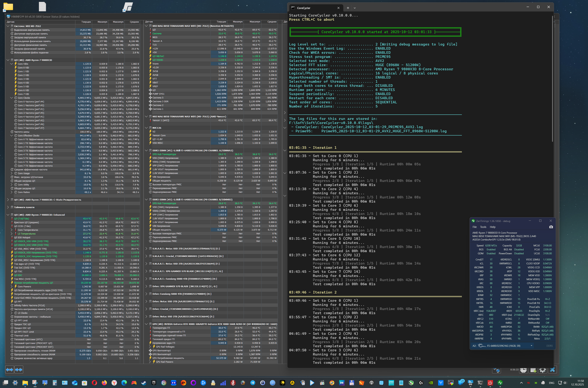Screen dimensions: 588x388
Task: Expand Core Usage tree node
Action: click(x=11, y=173)
